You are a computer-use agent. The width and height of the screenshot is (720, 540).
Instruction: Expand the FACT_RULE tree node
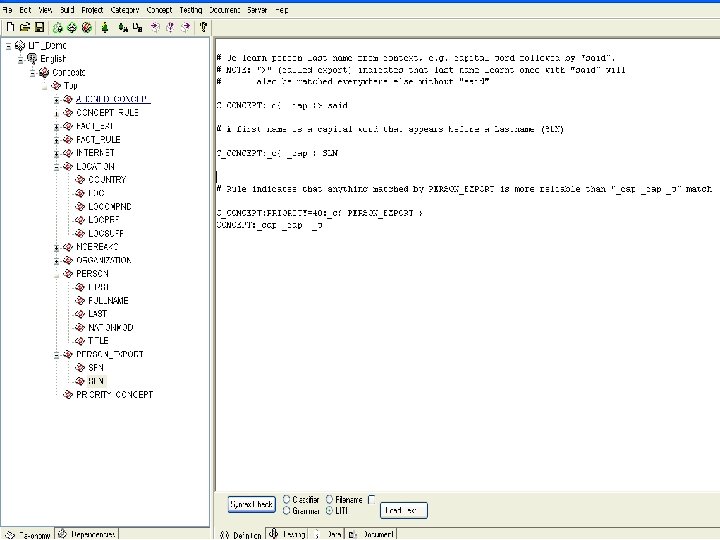click(56, 140)
